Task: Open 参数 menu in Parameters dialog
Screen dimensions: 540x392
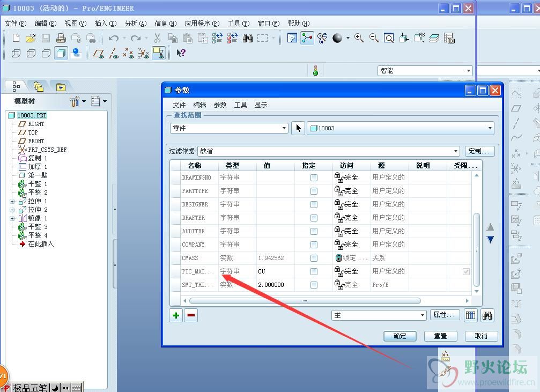Action: pos(220,105)
